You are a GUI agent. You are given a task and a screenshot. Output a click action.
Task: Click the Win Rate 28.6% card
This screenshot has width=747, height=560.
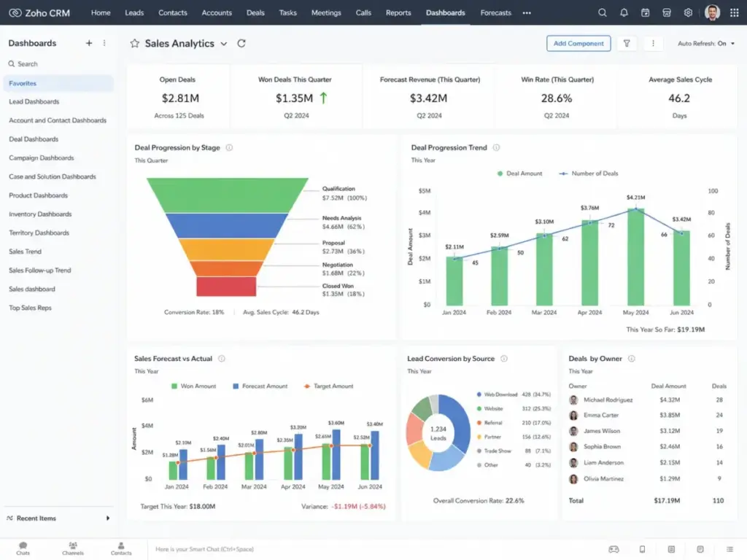(557, 97)
